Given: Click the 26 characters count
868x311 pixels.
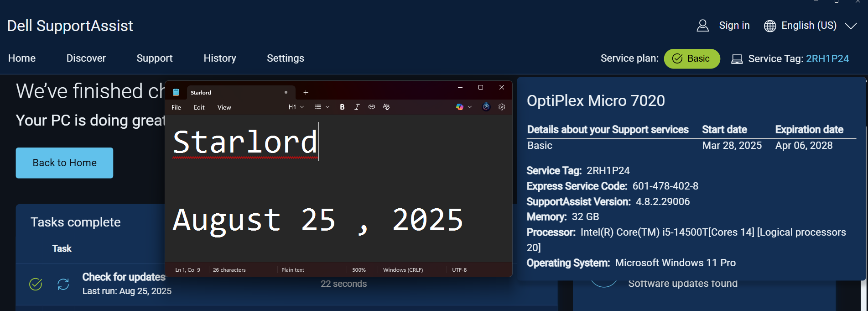Looking at the screenshot, I should [x=229, y=270].
